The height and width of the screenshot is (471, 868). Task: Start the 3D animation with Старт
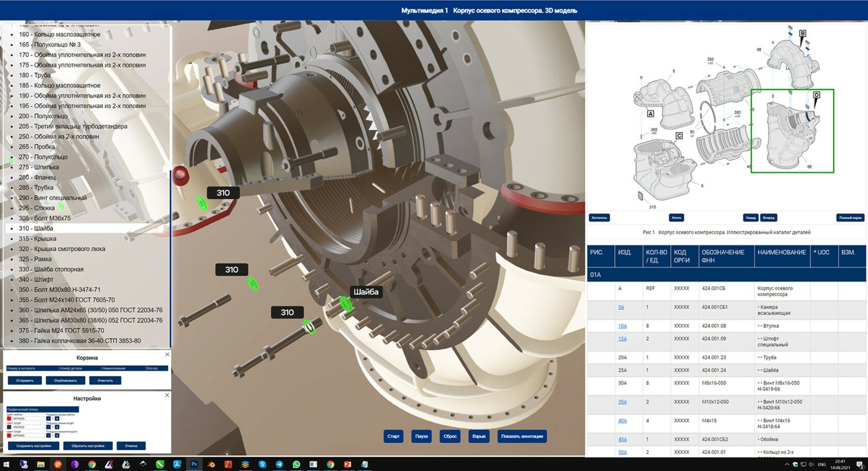click(393, 436)
